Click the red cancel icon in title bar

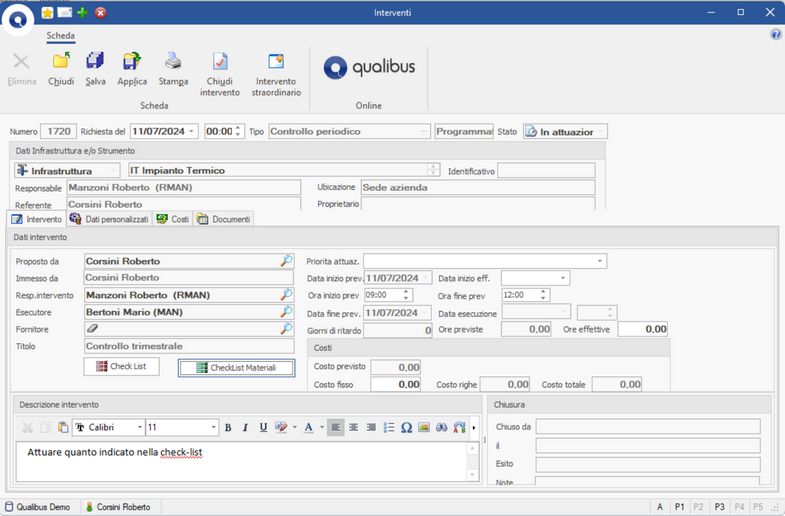(101, 13)
